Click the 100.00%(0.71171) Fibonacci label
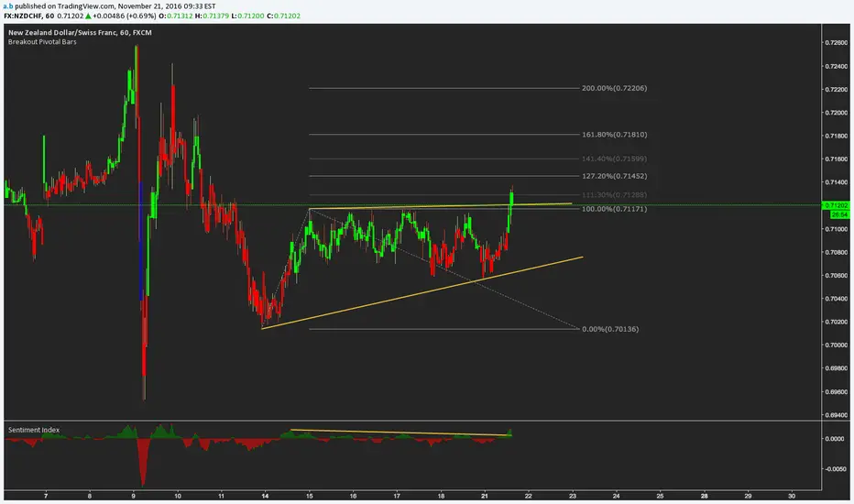854x504 pixels. pos(614,209)
